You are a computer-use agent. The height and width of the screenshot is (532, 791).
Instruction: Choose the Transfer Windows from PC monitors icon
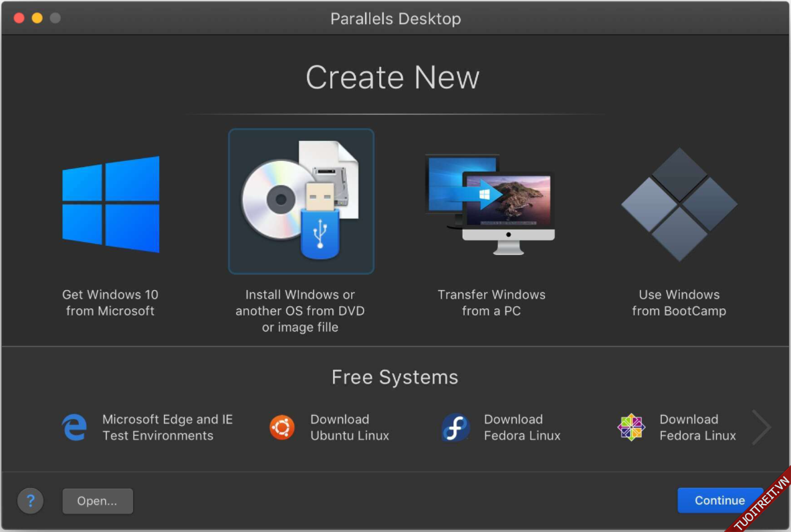[491, 204]
